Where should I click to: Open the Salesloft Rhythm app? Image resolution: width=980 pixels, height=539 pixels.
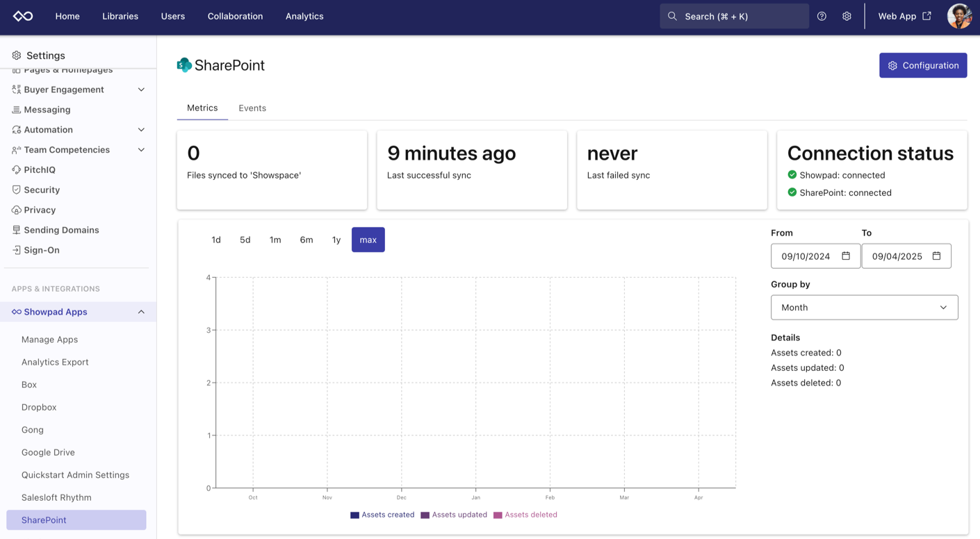click(x=56, y=497)
